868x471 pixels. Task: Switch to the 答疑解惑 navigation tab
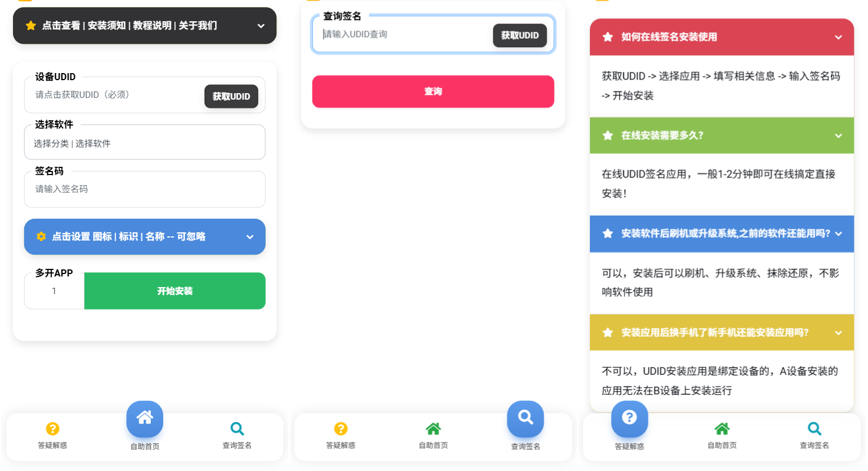(52, 436)
